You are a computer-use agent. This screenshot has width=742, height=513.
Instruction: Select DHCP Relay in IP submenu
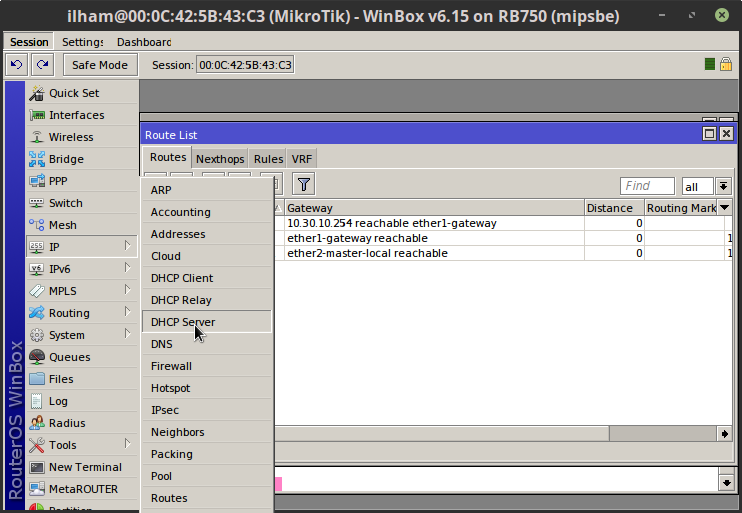(207, 300)
